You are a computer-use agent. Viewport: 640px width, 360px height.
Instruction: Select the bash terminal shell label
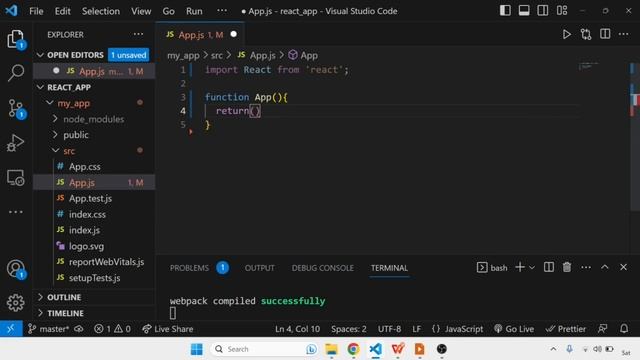[492, 267]
